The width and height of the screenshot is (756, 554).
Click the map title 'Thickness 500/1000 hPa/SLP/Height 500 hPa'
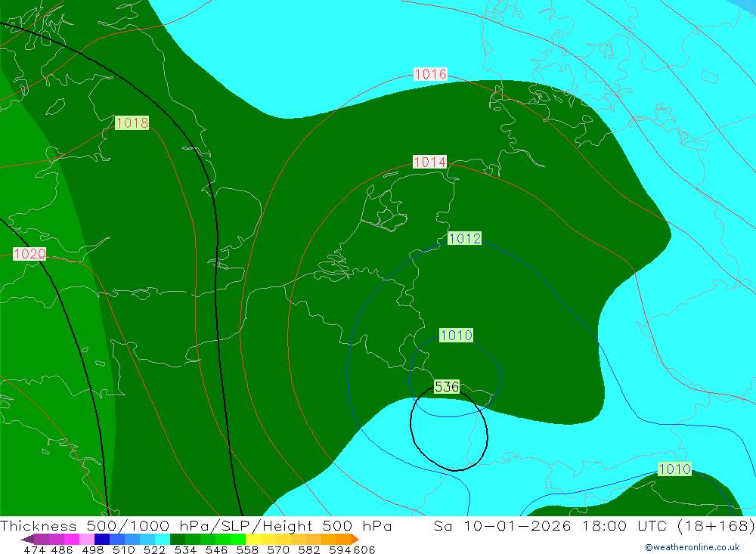pyautogui.click(x=196, y=525)
